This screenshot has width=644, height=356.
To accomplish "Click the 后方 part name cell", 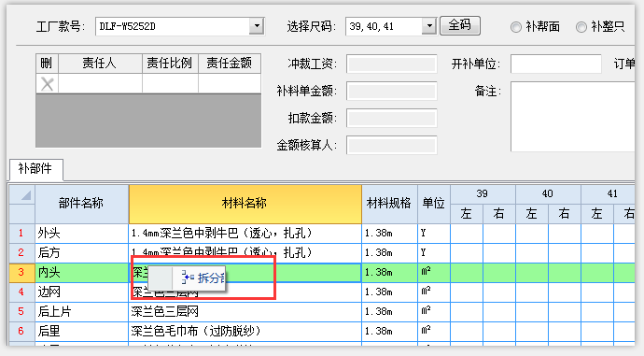I will pos(82,253).
